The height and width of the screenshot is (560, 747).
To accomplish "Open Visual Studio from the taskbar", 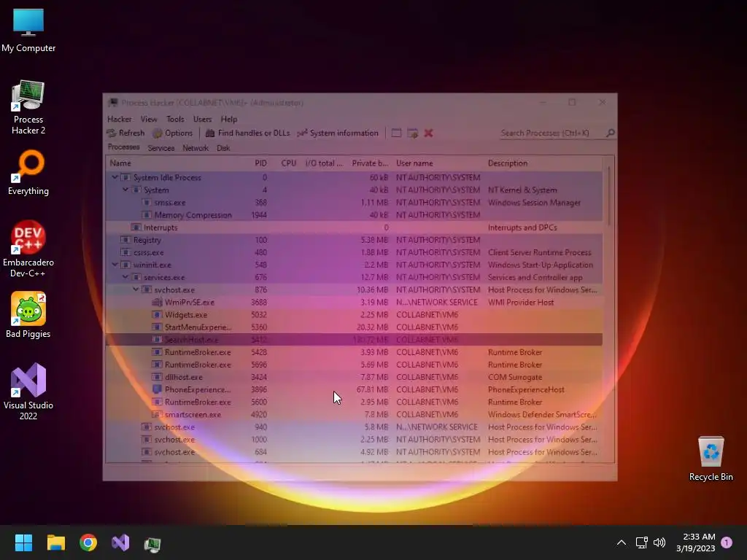I will click(x=120, y=542).
